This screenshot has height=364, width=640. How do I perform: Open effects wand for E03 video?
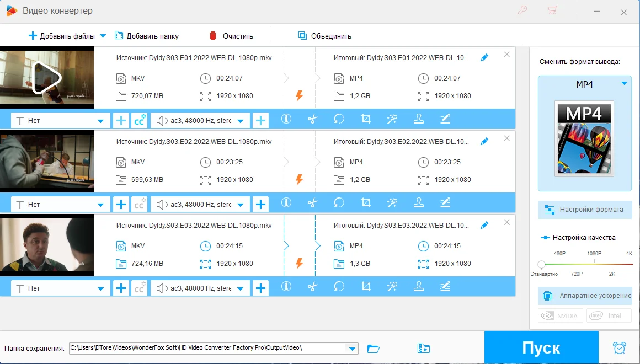click(392, 286)
